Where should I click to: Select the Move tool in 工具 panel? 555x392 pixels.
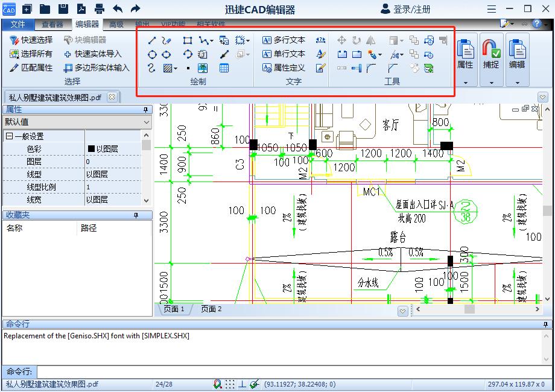pyautogui.click(x=342, y=40)
